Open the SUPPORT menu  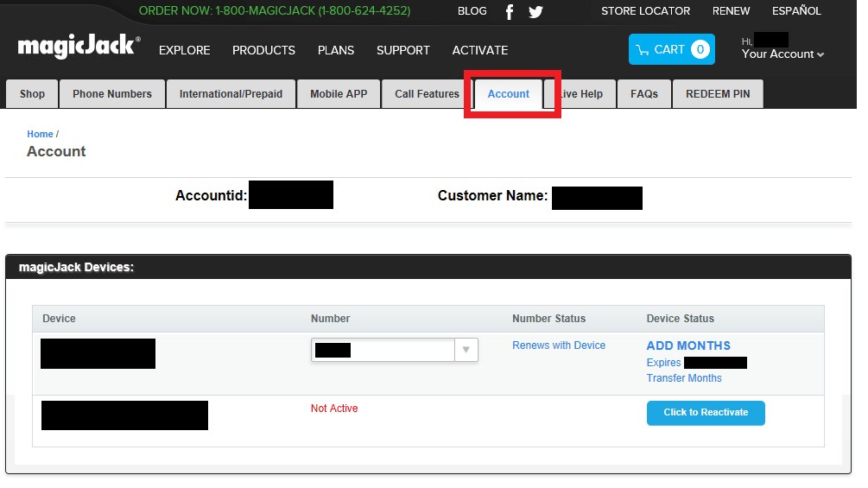pos(403,50)
